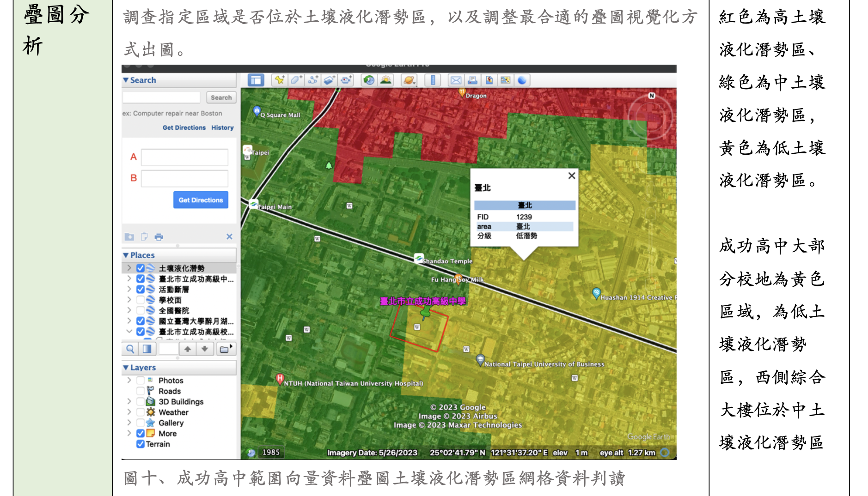This screenshot has height=496, width=868.
Task: Collapse the Layers panel header
Action: pos(126,368)
